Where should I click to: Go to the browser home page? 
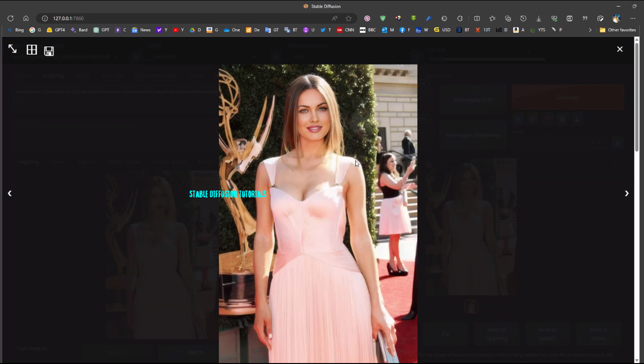(26, 18)
